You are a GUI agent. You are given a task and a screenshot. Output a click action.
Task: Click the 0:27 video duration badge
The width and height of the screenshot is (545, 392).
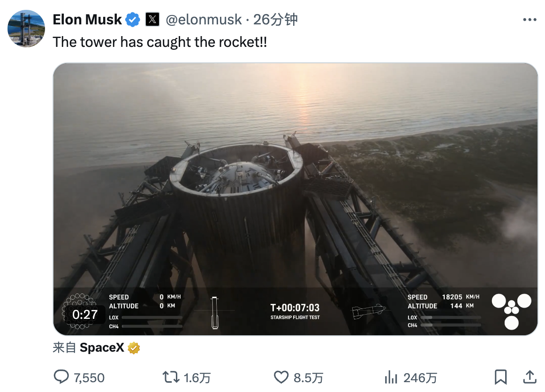click(x=85, y=315)
